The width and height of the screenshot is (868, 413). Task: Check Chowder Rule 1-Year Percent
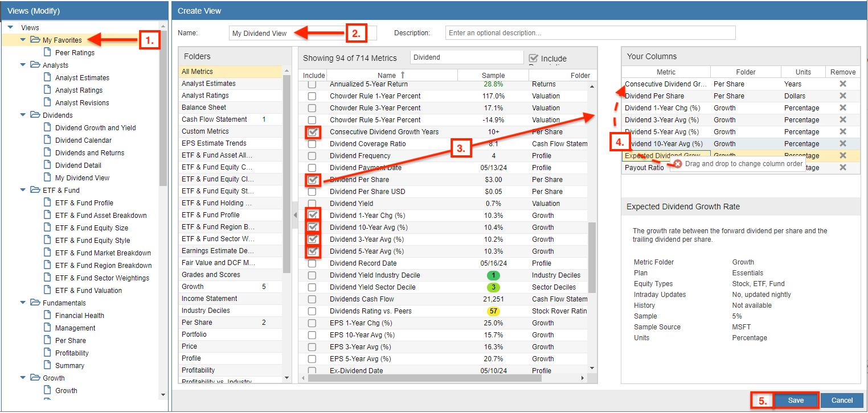[312, 96]
